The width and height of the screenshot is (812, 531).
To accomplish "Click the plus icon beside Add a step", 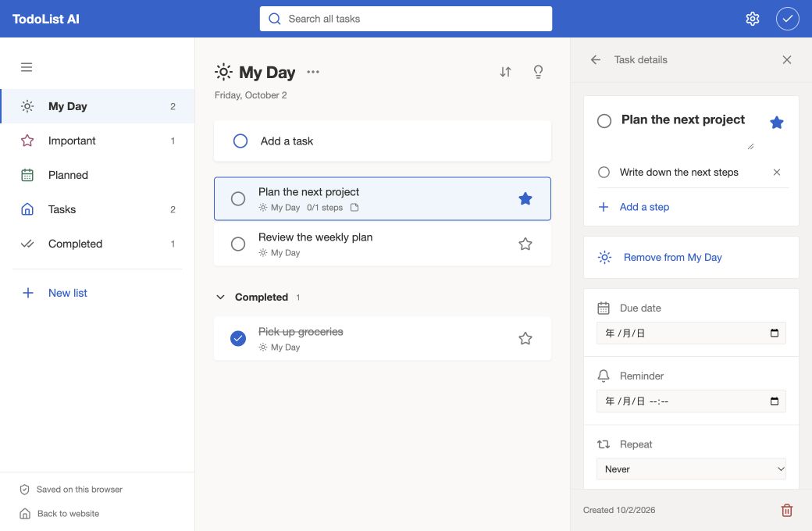I will coord(604,207).
